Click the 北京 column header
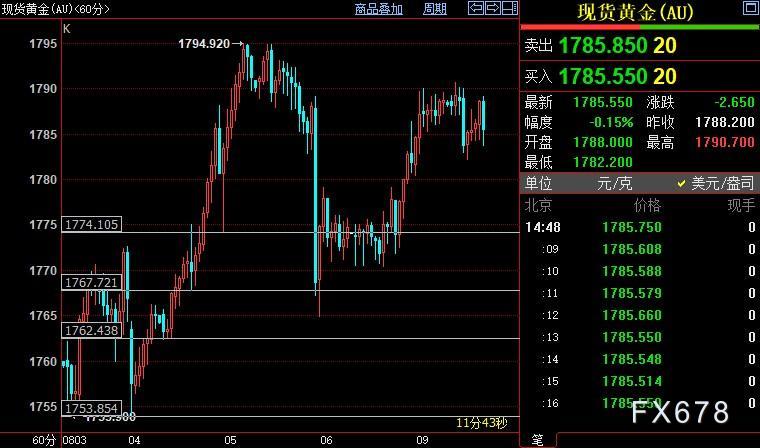The width and height of the screenshot is (760, 448). pos(538,206)
